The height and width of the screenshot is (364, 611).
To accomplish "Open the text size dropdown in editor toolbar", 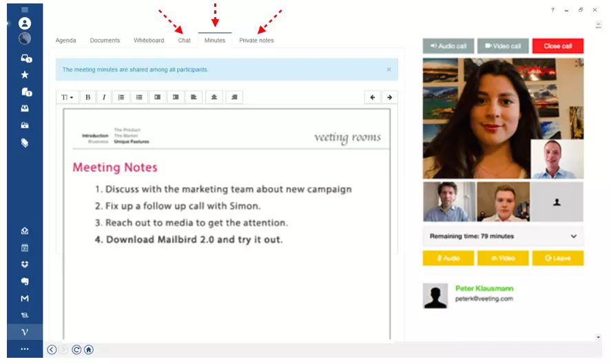I will pyautogui.click(x=68, y=97).
